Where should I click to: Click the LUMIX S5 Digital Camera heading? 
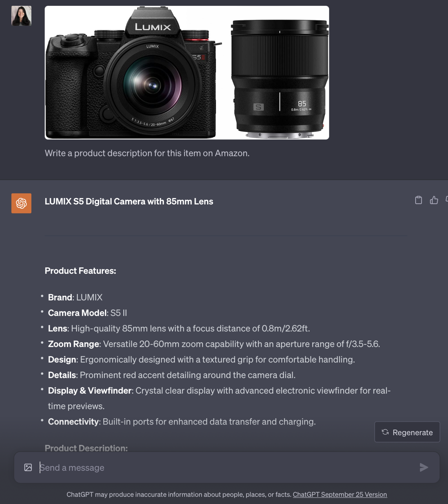pos(129,201)
